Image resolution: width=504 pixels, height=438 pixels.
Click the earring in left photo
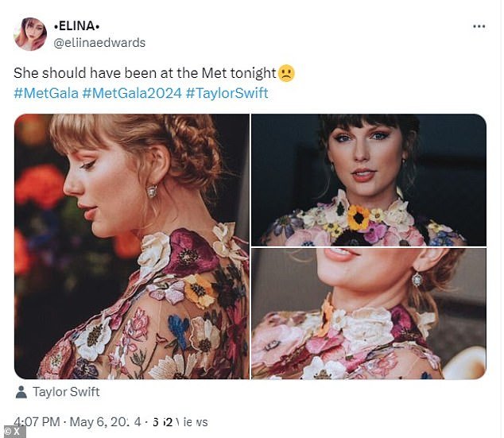pyautogui.click(x=152, y=192)
